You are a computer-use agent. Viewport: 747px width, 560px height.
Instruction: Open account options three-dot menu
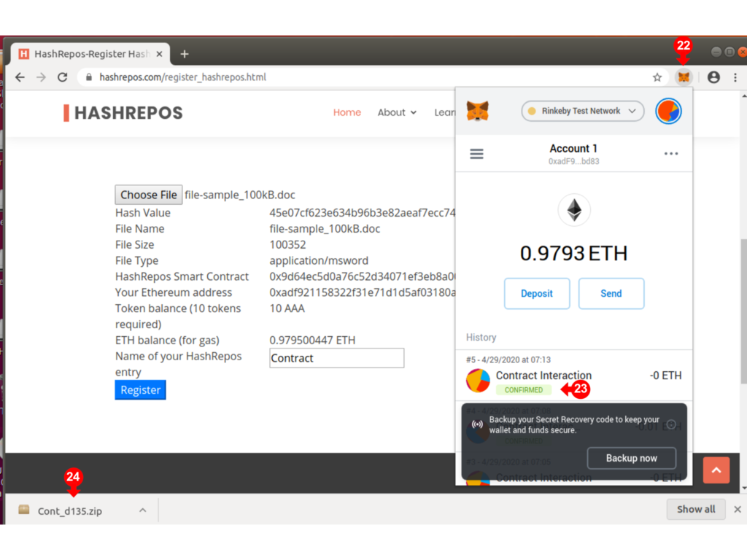(671, 154)
